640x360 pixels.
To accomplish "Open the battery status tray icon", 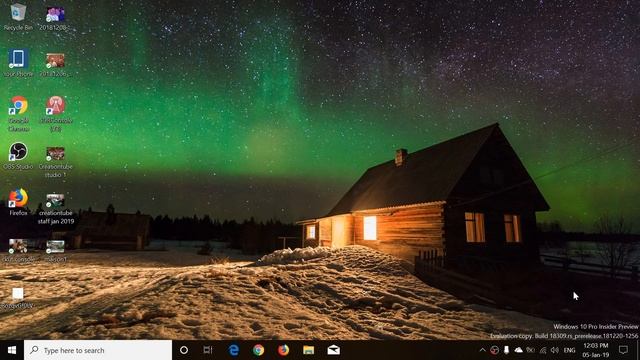I will pyautogui.click(x=530, y=350).
